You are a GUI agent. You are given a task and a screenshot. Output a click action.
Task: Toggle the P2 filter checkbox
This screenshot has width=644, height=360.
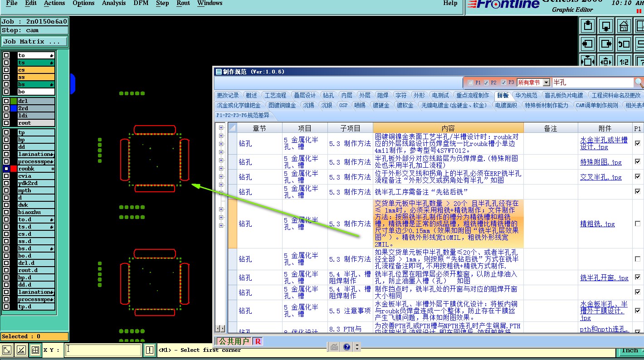[487, 83]
